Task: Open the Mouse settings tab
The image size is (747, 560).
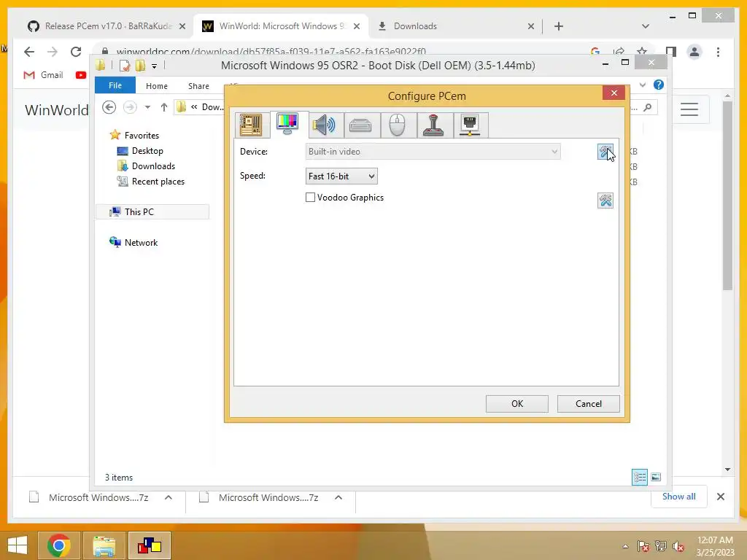Action: pos(398,125)
